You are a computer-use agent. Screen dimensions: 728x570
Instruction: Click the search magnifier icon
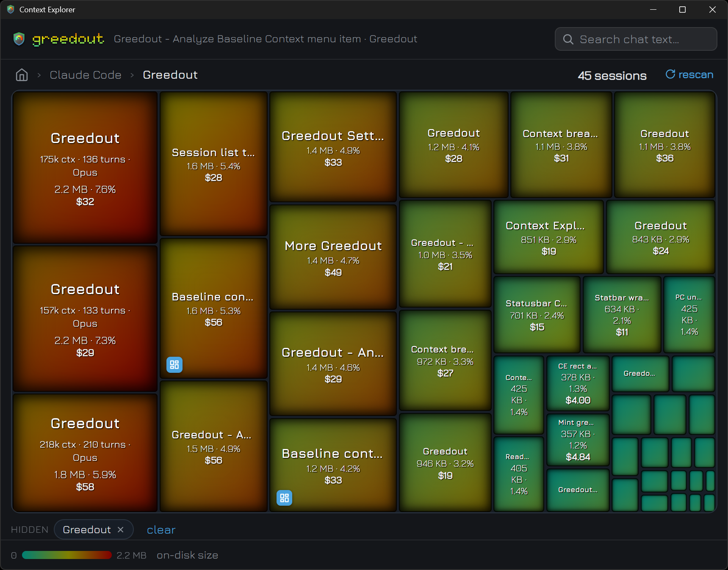(x=568, y=39)
